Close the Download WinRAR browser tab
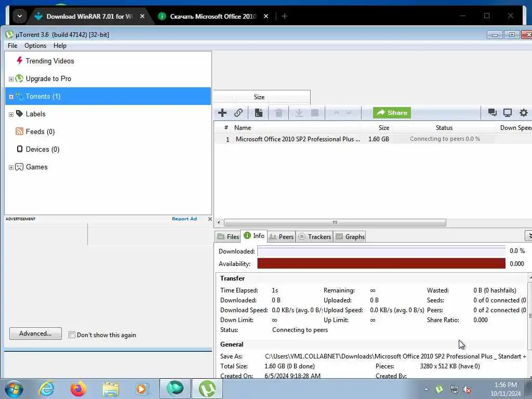Image resolution: width=532 pixels, height=399 pixels. 142,16
